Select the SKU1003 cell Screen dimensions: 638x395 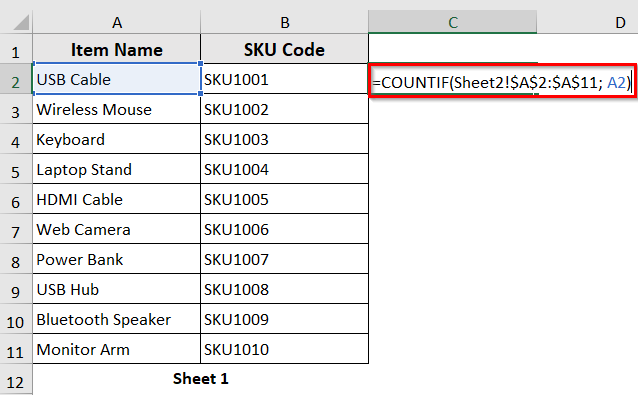(x=284, y=139)
